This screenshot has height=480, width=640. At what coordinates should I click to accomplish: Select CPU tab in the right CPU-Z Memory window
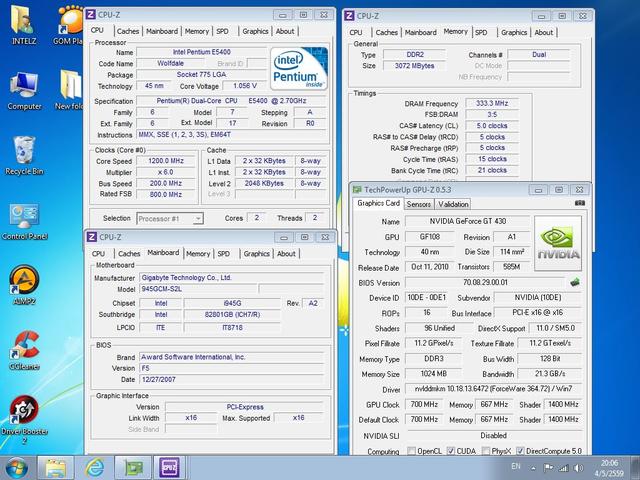coord(356,32)
